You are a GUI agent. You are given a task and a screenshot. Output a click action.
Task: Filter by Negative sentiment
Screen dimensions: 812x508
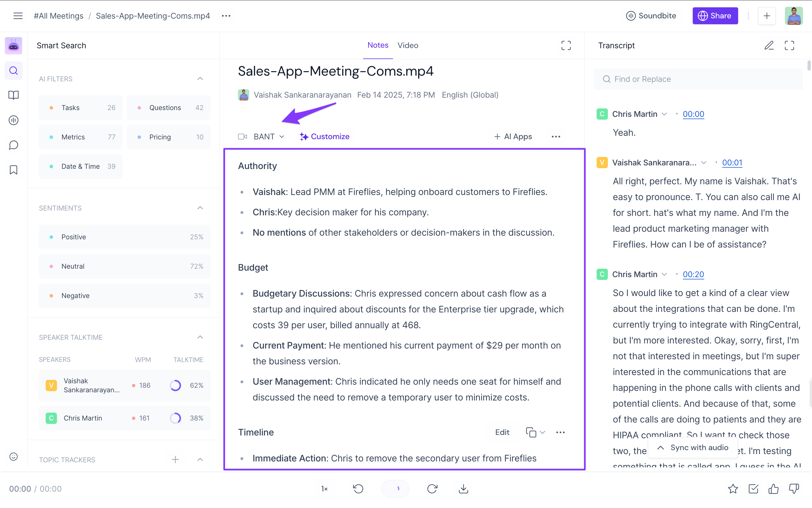coord(125,296)
